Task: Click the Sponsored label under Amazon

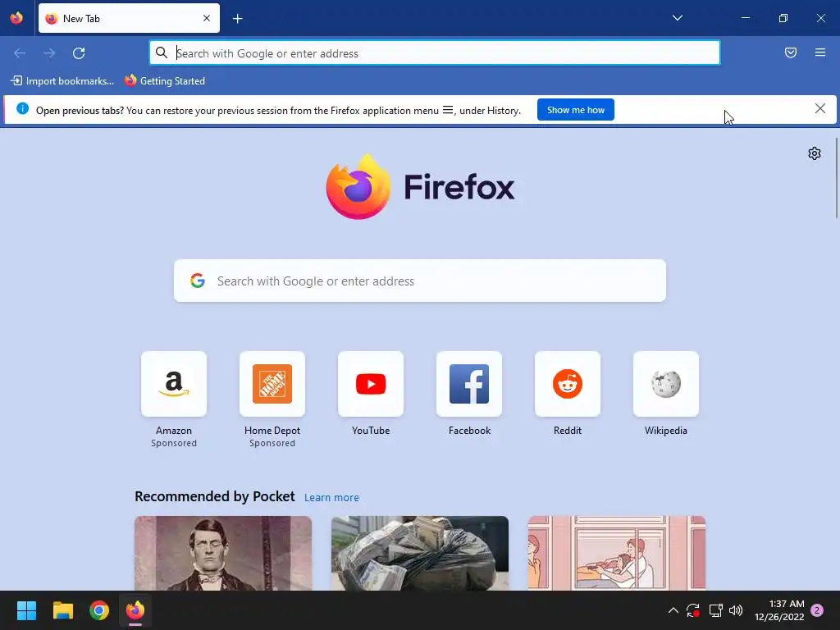Action: tap(174, 443)
